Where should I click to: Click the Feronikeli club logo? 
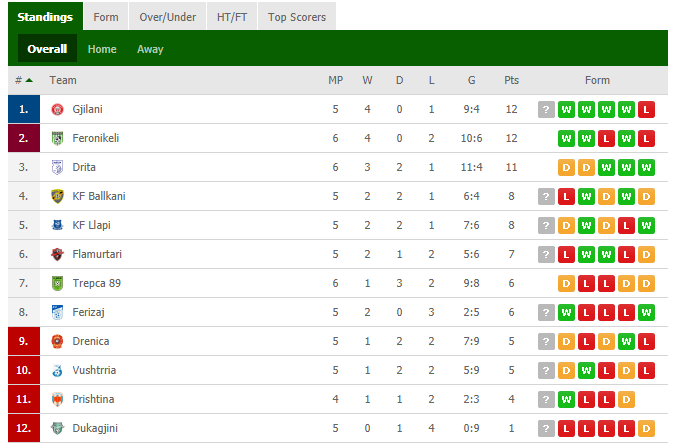pos(57,138)
